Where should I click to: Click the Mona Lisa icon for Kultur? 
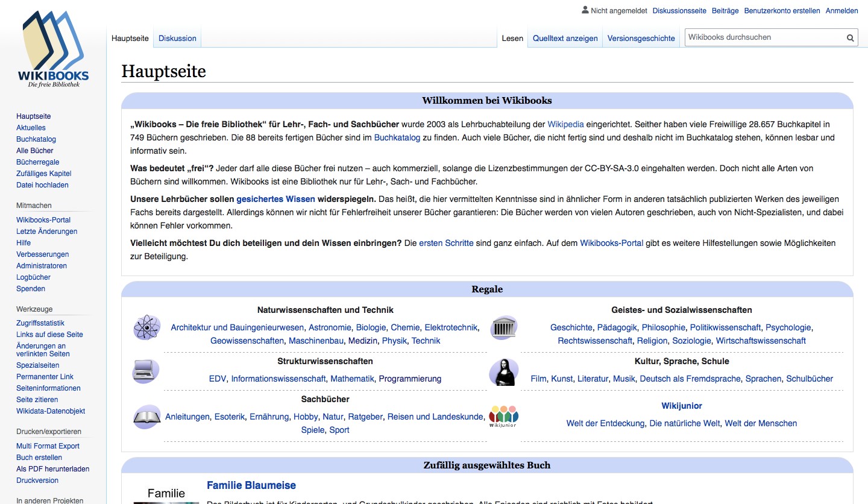tap(504, 372)
